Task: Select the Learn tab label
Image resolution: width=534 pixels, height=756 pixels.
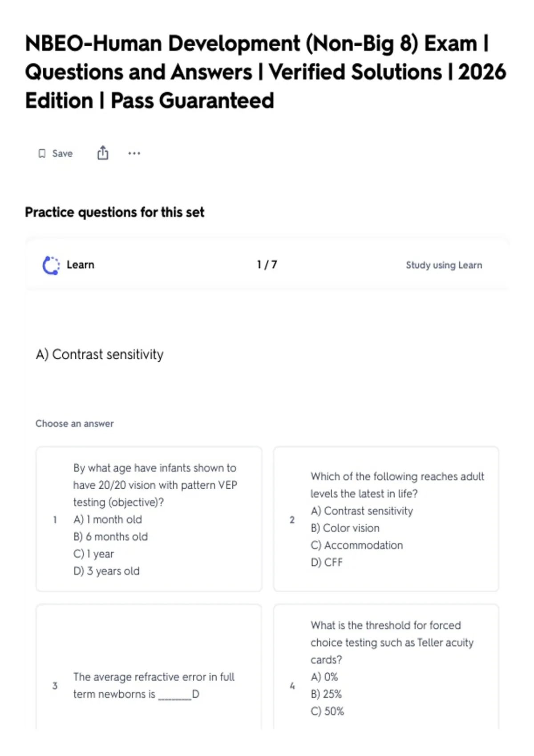Action: click(x=81, y=265)
